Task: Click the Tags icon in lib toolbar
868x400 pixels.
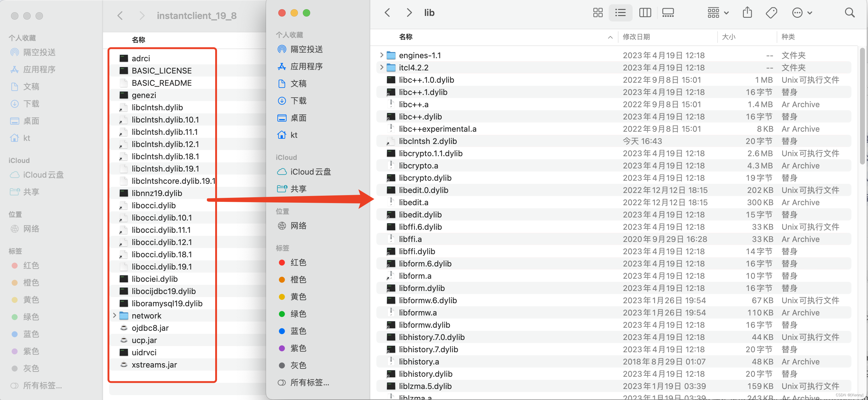Action: (x=771, y=13)
